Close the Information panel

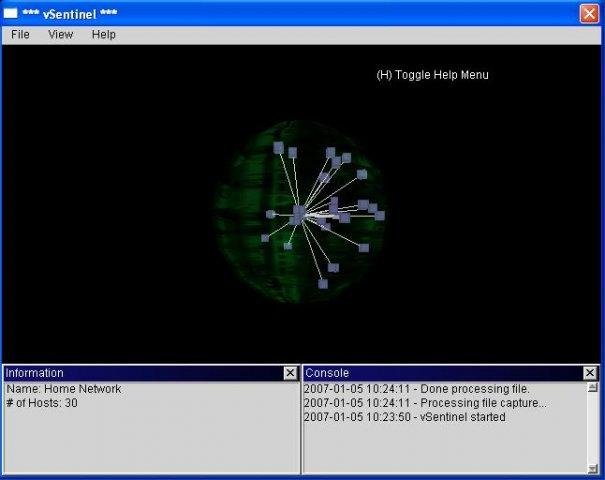(x=290, y=373)
